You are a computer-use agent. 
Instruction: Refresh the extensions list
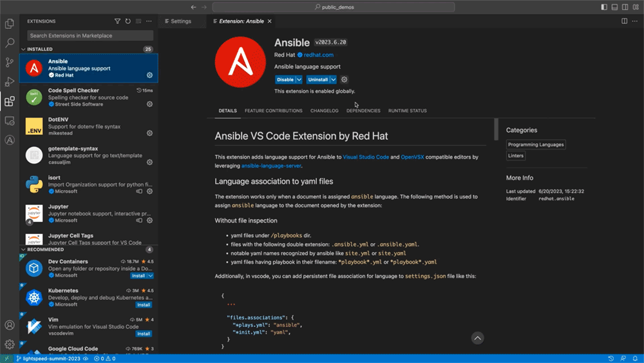coord(128,21)
